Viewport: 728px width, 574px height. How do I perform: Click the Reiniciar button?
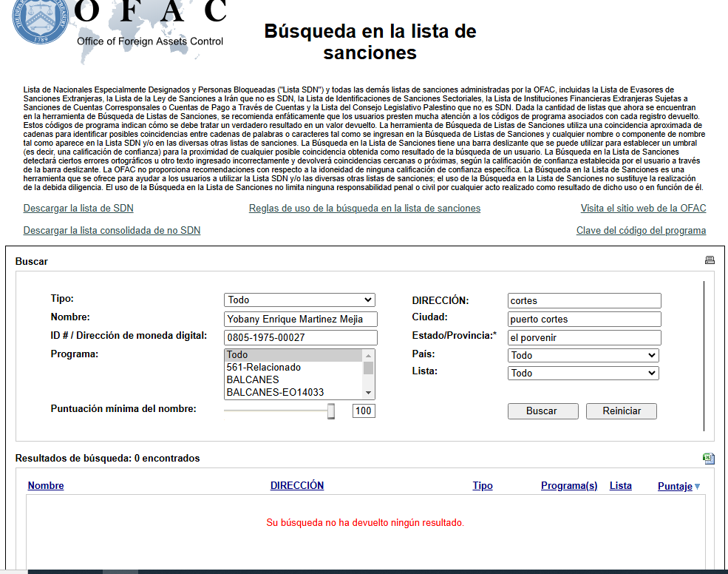click(621, 411)
